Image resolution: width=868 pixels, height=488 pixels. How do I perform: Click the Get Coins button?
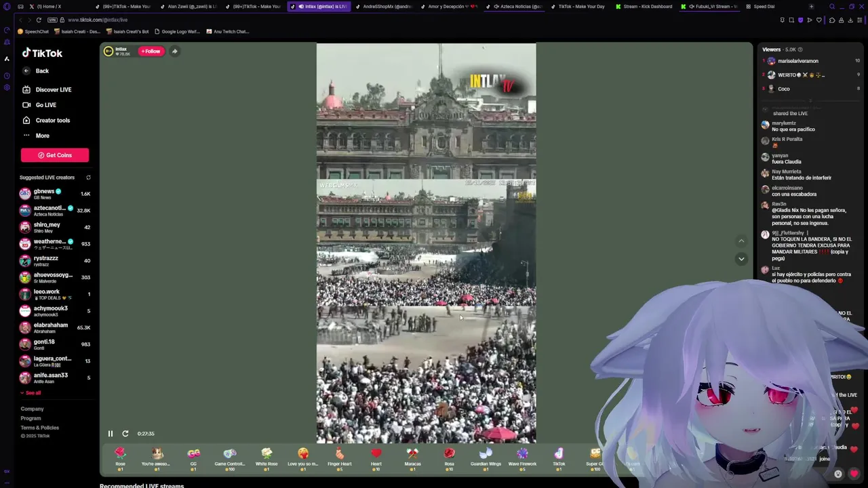55,155
